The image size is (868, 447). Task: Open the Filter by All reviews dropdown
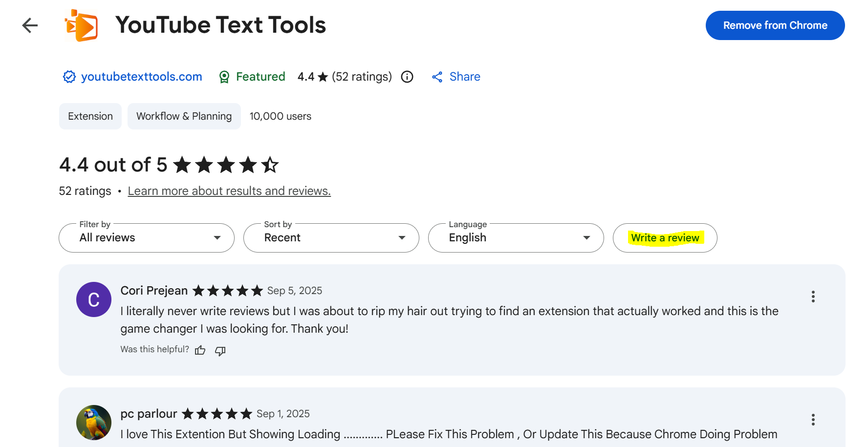tap(146, 238)
